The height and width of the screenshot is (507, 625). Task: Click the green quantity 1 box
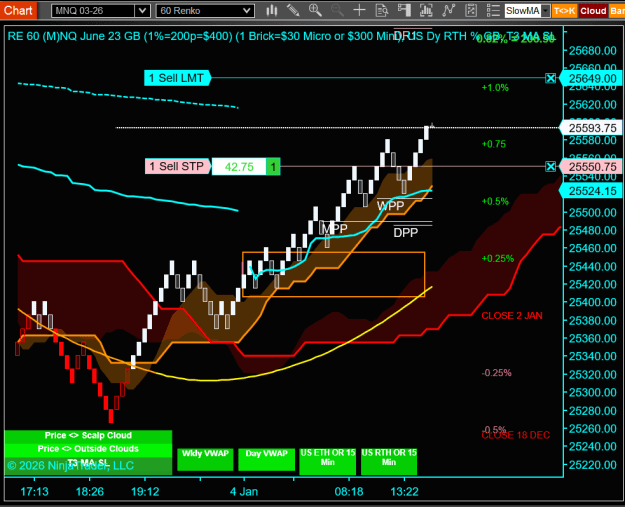click(273, 167)
